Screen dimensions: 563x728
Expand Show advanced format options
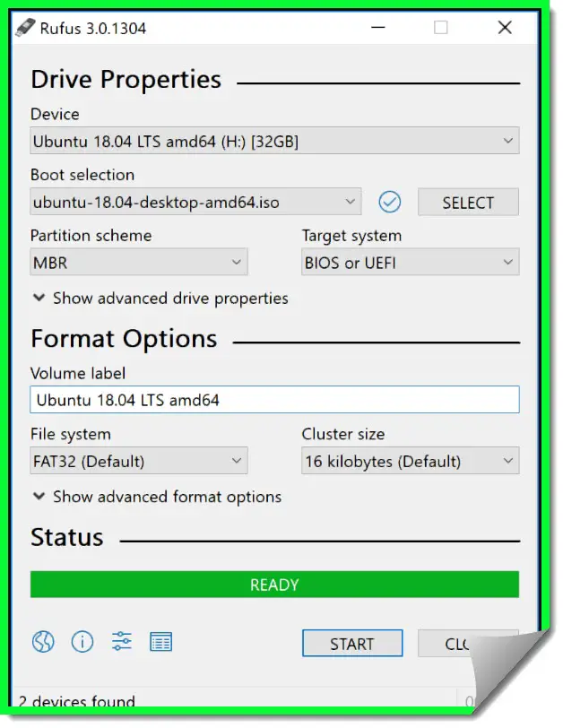158,497
